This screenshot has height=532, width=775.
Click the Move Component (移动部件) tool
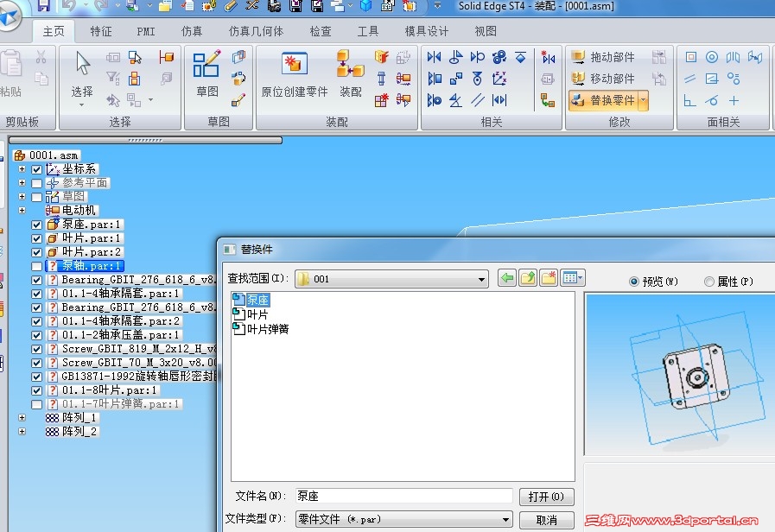pyautogui.click(x=603, y=79)
